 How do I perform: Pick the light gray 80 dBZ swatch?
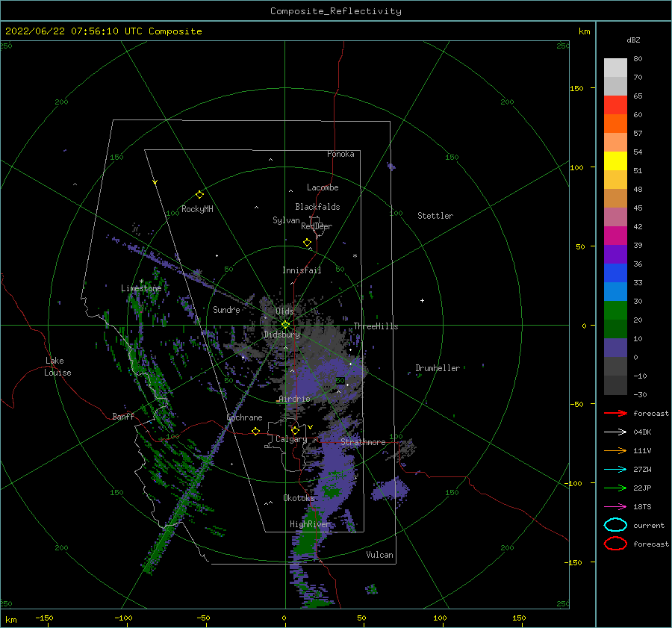tap(615, 67)
